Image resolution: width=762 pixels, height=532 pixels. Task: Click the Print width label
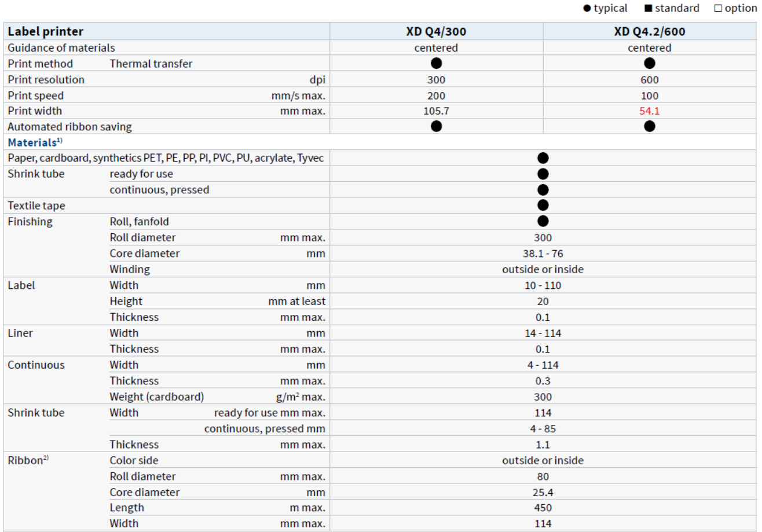coord(35,111)
